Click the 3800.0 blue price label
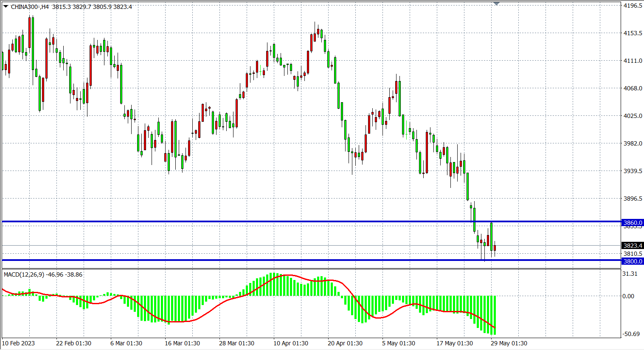 point(632,261)
